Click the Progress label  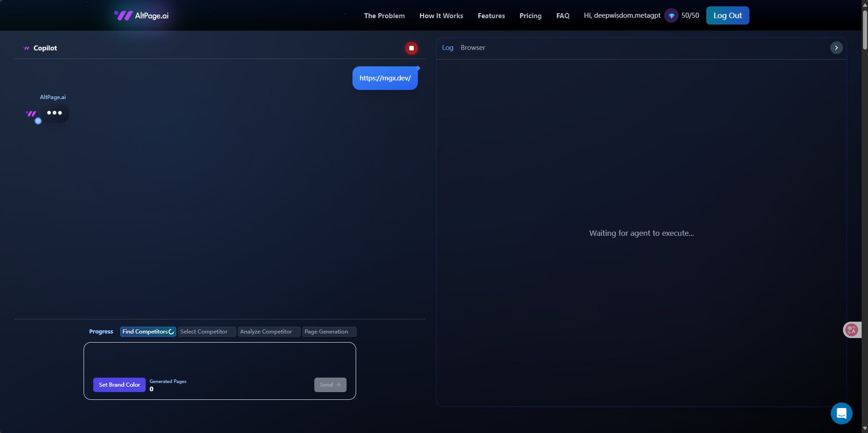click(x=101, y=332)
